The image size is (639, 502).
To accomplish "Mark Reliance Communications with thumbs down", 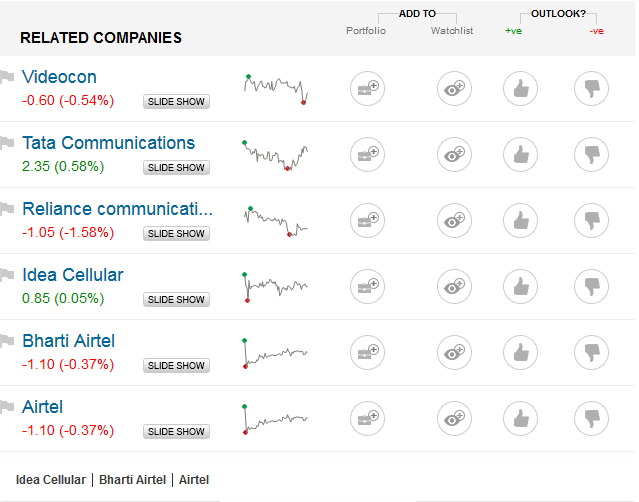I will coord(591,221).
